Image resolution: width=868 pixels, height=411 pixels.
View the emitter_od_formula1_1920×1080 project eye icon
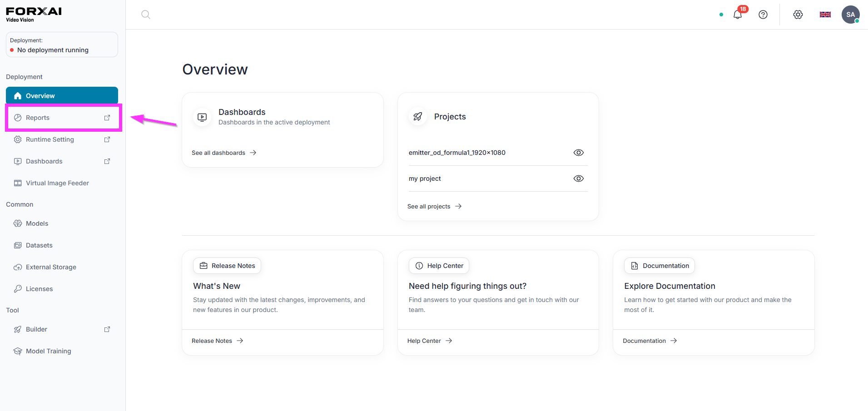click(579, 153)
